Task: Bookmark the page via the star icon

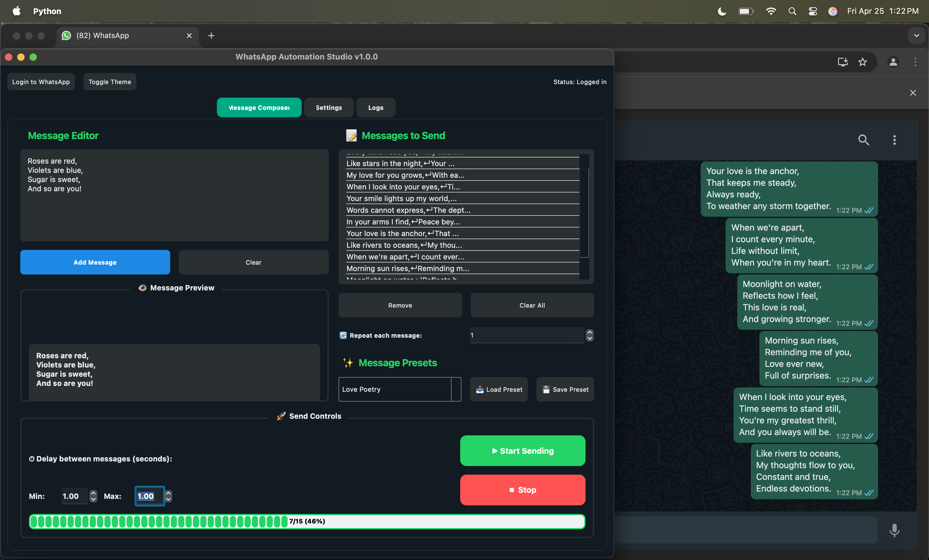Action: tap(863, 62)
